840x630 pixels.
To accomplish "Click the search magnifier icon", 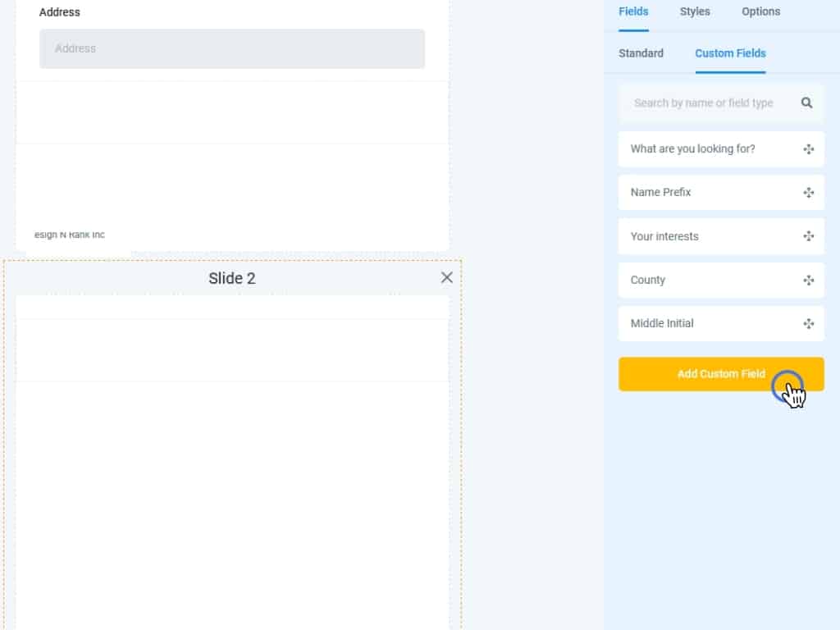I will click(806, 103).
